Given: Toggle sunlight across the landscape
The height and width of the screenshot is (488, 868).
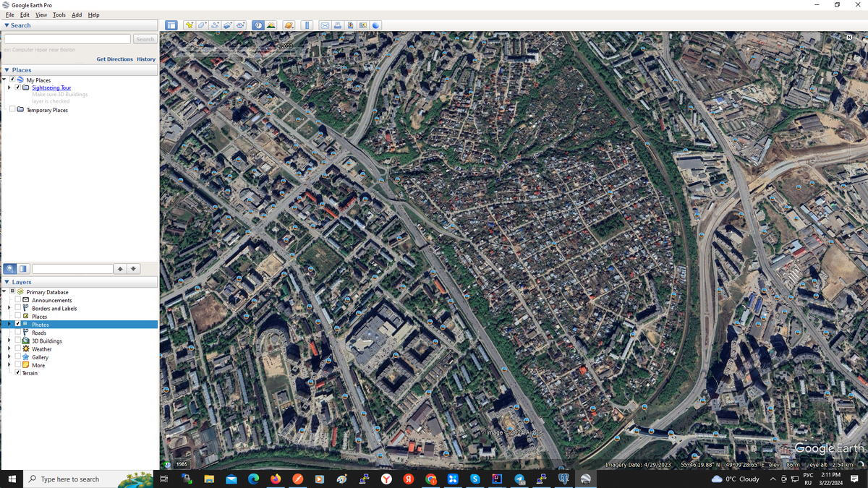Looking at the screenshot, I should (x=271, y=25).
